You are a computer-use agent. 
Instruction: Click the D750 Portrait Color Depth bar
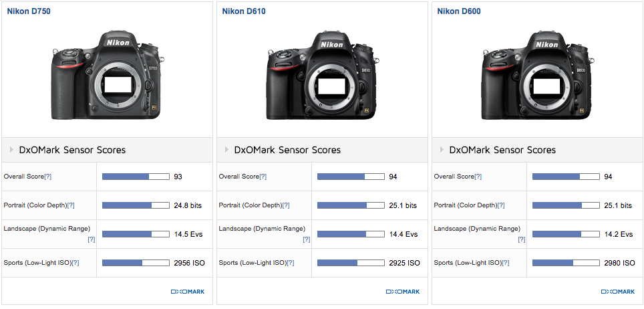point(136,205)
